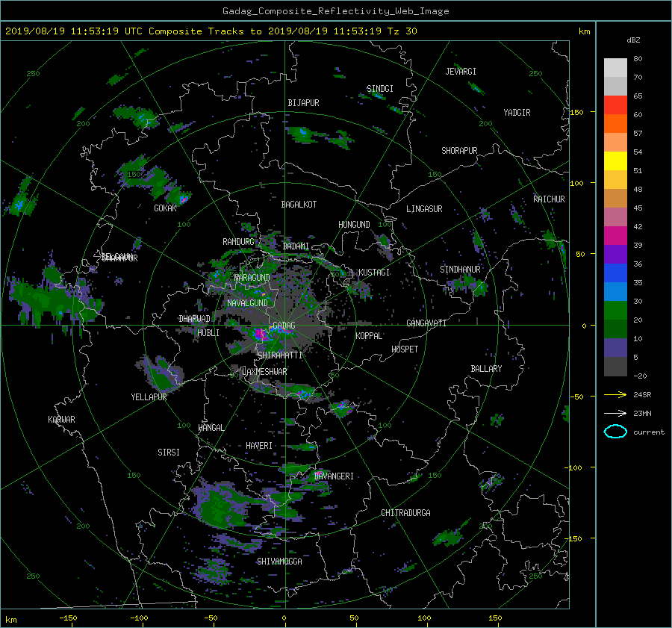Viewport: 672px width, 628px height.
Task: Click the cyan 'current' ellipse legend symbol
Action: [615, 432]
